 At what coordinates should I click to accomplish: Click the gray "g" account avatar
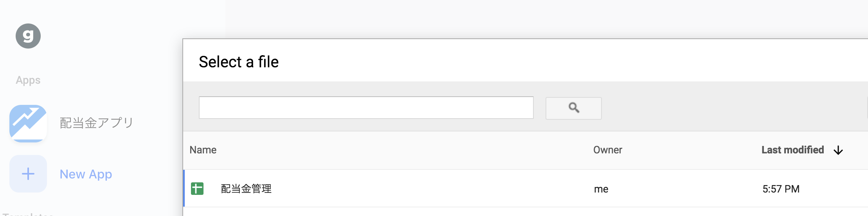tap(28, 36)
